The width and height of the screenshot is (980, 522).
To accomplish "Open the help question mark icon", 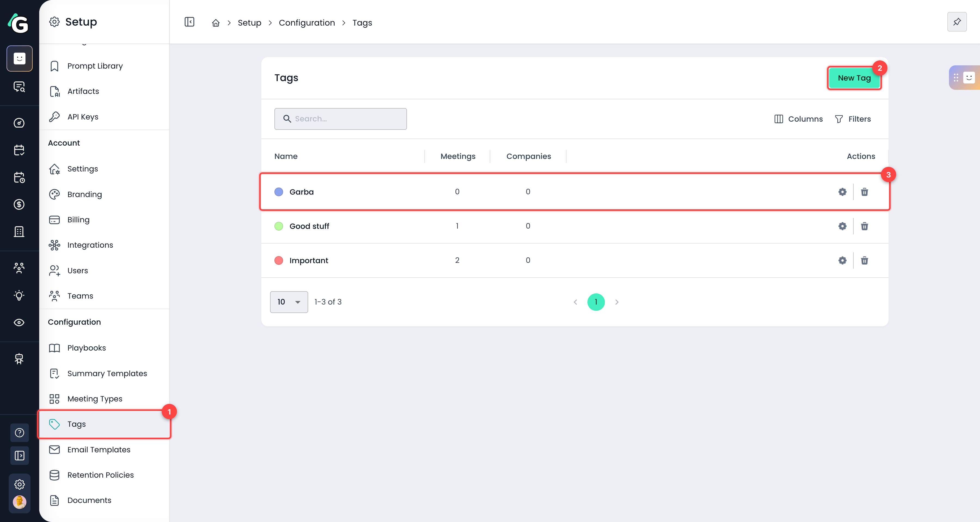I will (x=19, y=432).
